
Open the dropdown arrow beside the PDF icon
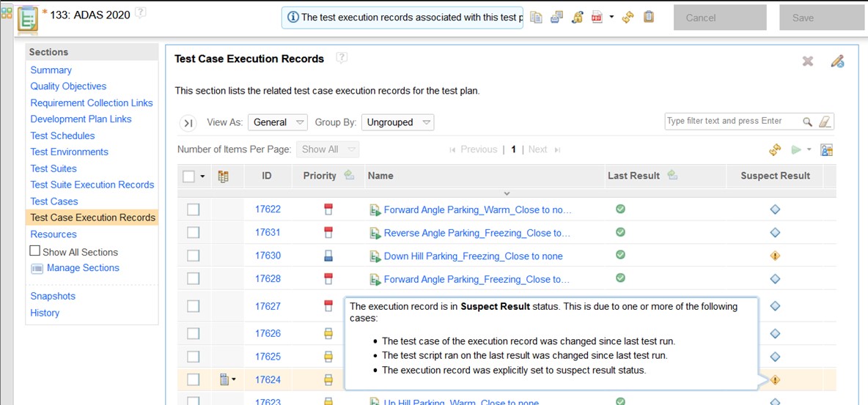611,18
